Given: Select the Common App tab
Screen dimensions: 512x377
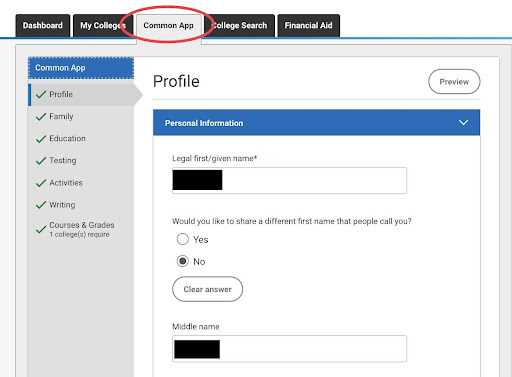Looking at the screenshot, I should pos(169,25).
